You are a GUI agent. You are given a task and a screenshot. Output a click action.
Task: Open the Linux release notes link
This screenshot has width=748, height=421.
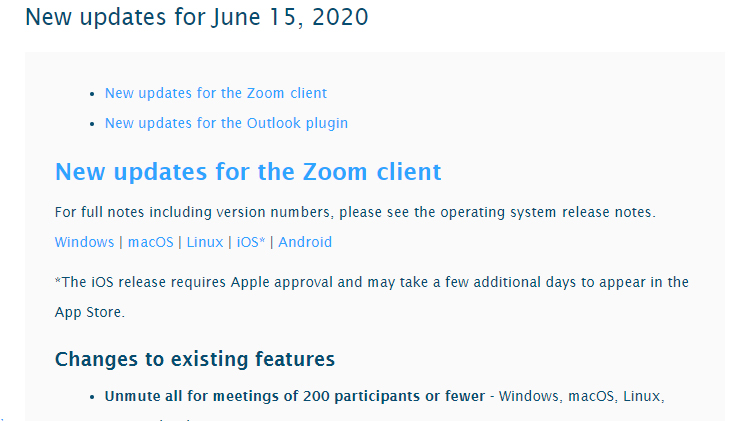tap(204, 242)
